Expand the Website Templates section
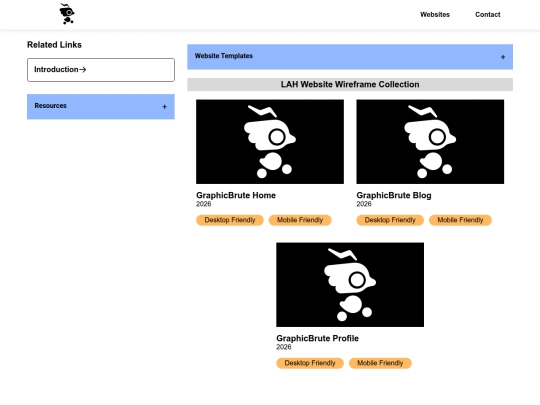This screenshot has width=540, height=405. point(350,57)
